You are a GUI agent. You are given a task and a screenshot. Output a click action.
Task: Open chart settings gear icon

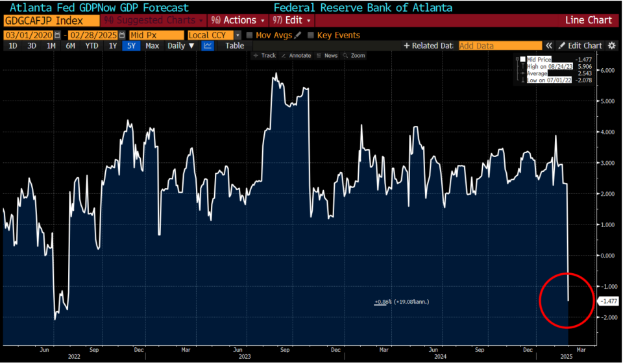[612, 45]
